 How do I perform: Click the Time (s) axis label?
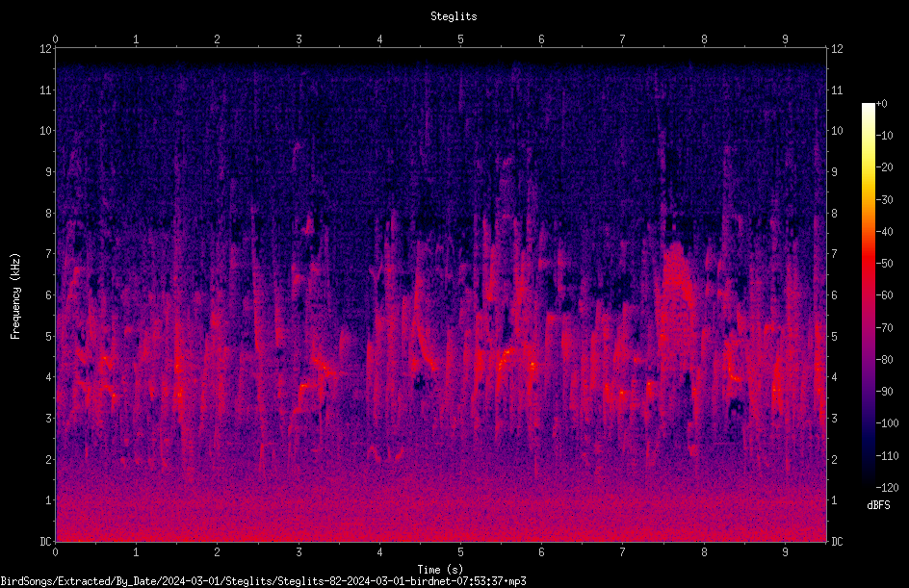(440, 570)
